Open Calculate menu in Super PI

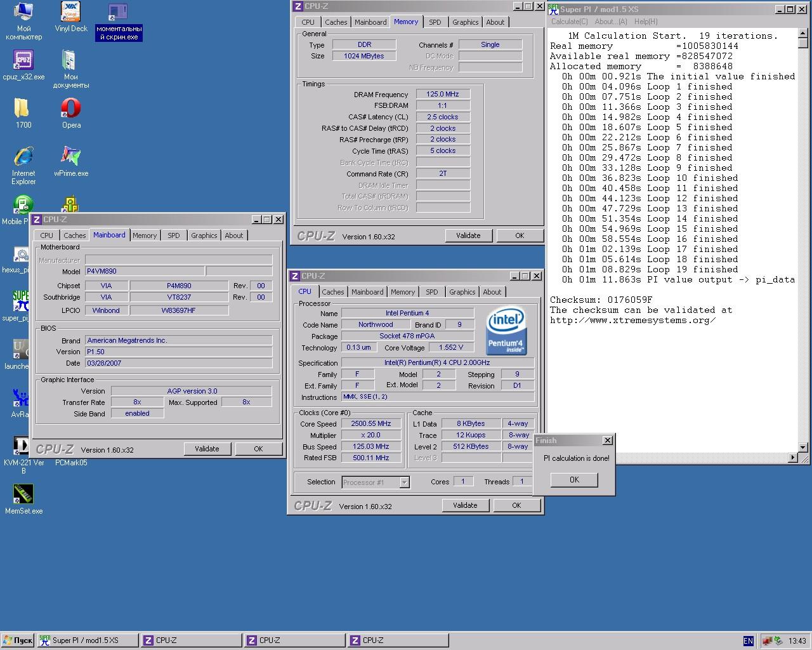pos(569,22)
